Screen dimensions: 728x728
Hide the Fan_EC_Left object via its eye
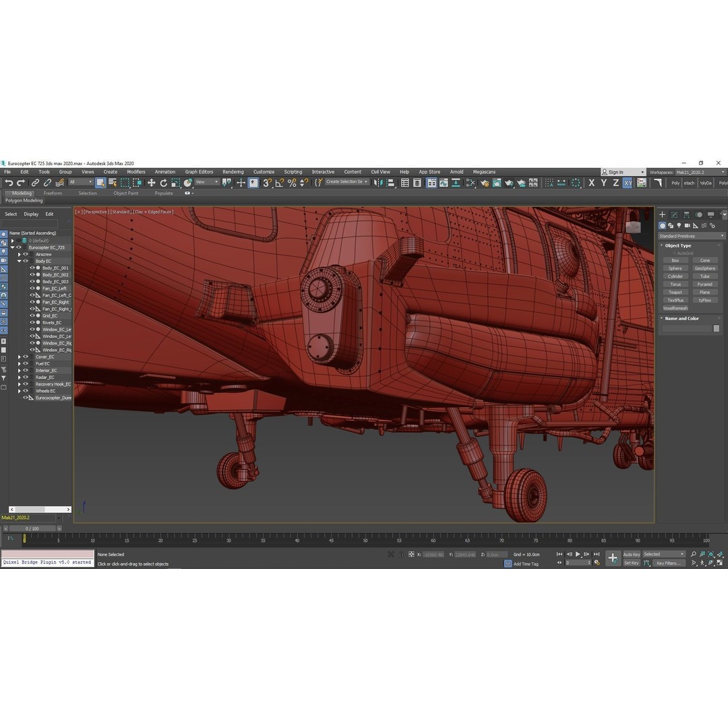coord(32,289)
